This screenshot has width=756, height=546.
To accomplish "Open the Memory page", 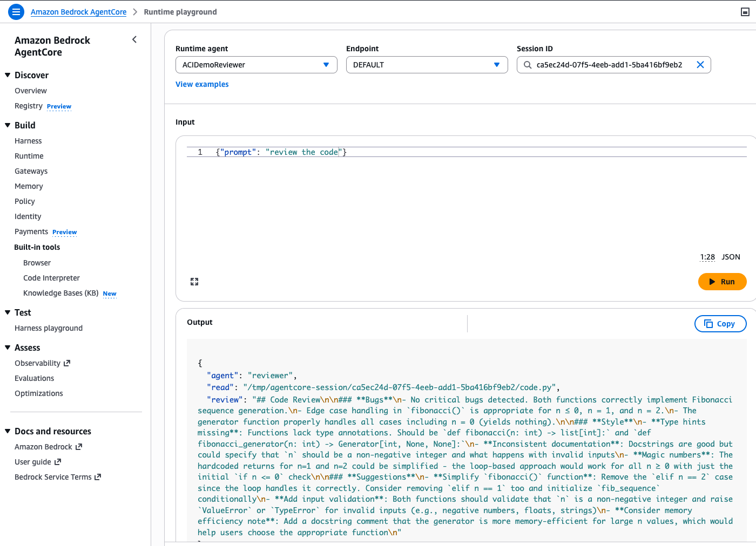I will click(x=29, y=186).
